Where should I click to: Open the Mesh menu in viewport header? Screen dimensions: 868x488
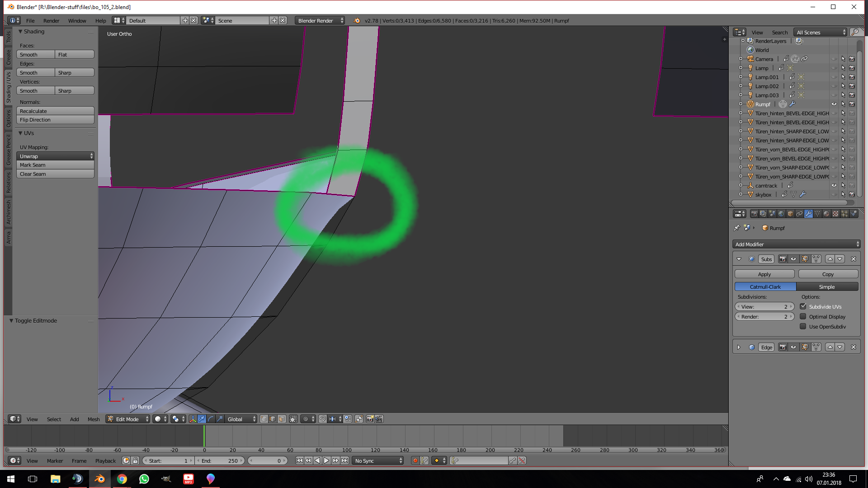coord(94,419)
